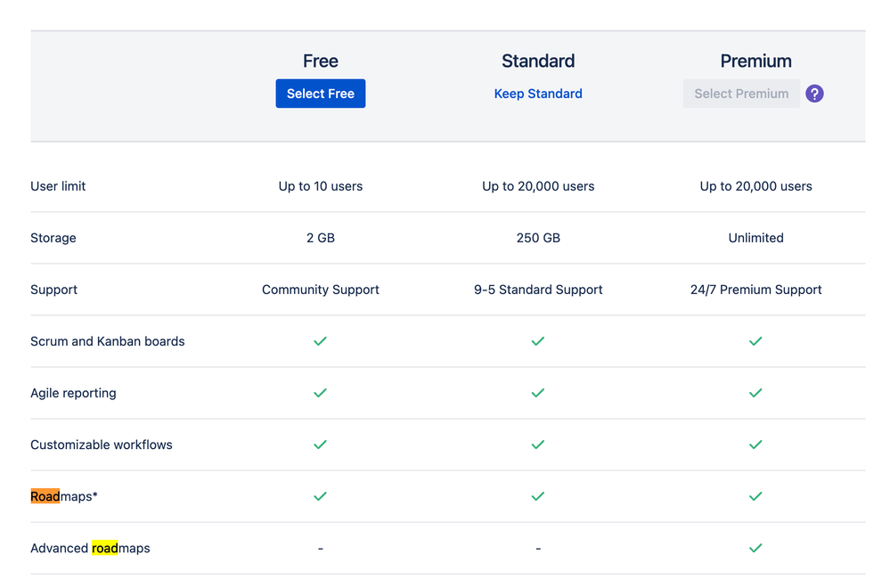Click Premium plan checkmark for Advanced roadmaps
The image size is (890, 588).
(x=755, y=548)
